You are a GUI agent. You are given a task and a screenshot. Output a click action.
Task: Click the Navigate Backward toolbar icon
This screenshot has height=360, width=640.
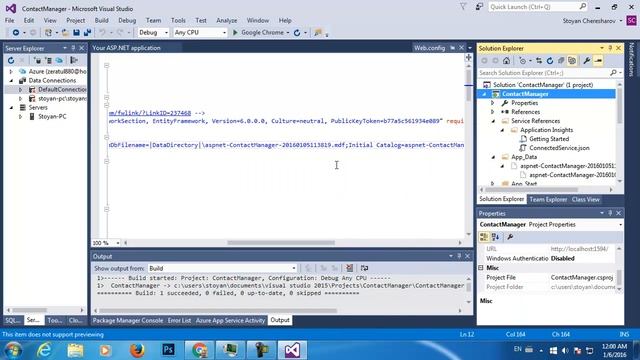[16, 33]
